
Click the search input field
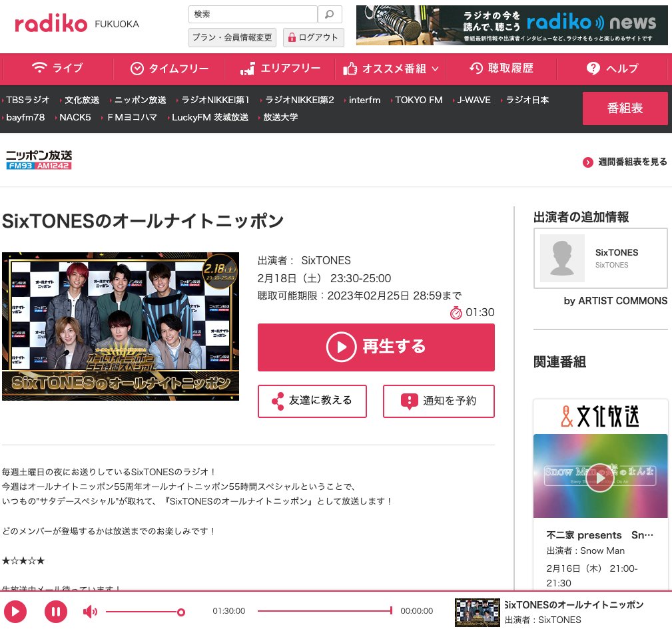click(x=253, y=14)
